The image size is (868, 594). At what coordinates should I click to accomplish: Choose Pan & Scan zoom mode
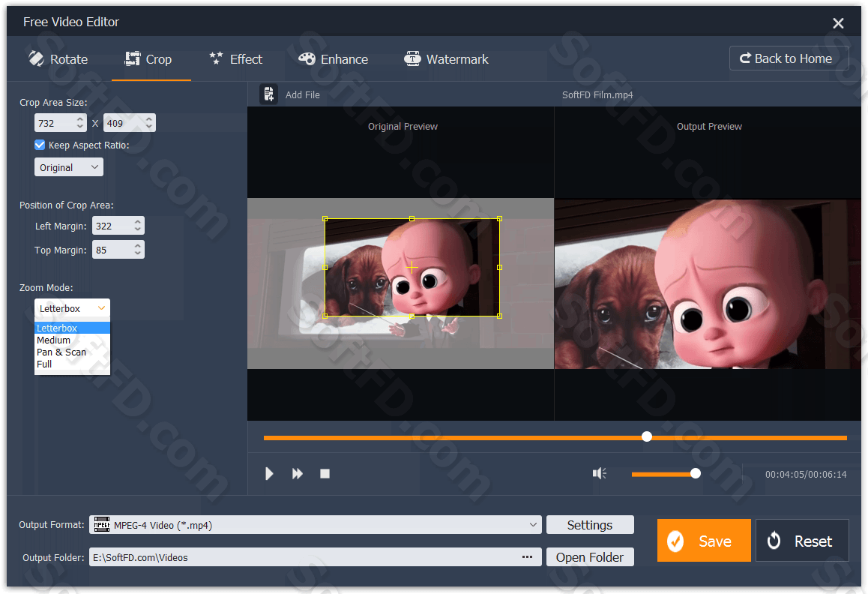coord(72,352)
